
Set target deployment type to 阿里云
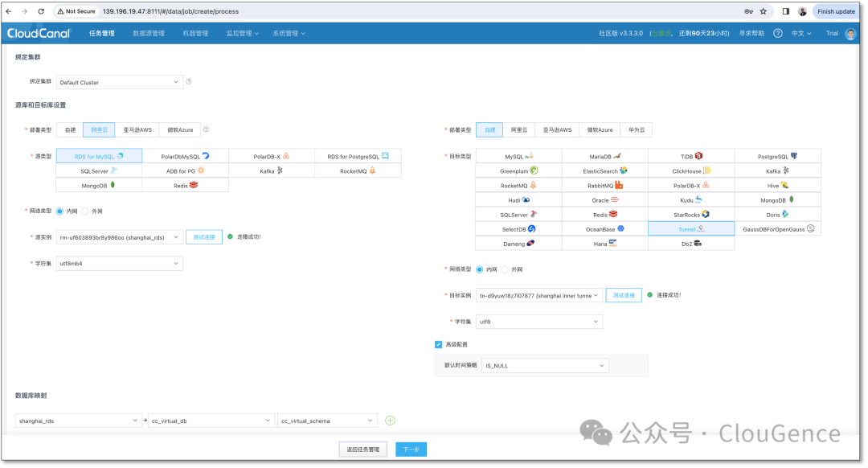(518, 129)
